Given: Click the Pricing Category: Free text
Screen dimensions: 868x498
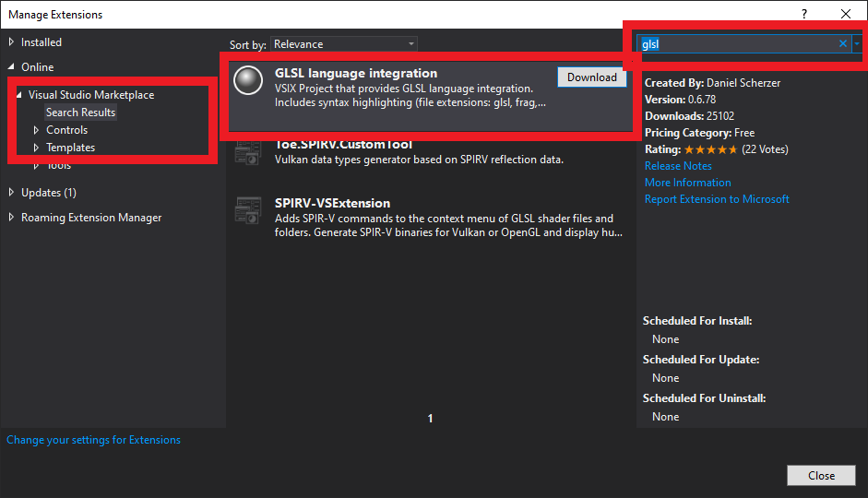Looking at the screenshot, I should tap(700, 133).
